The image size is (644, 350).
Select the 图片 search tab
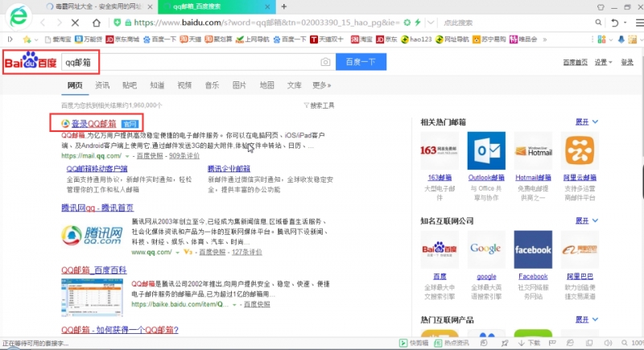point(239,85)
